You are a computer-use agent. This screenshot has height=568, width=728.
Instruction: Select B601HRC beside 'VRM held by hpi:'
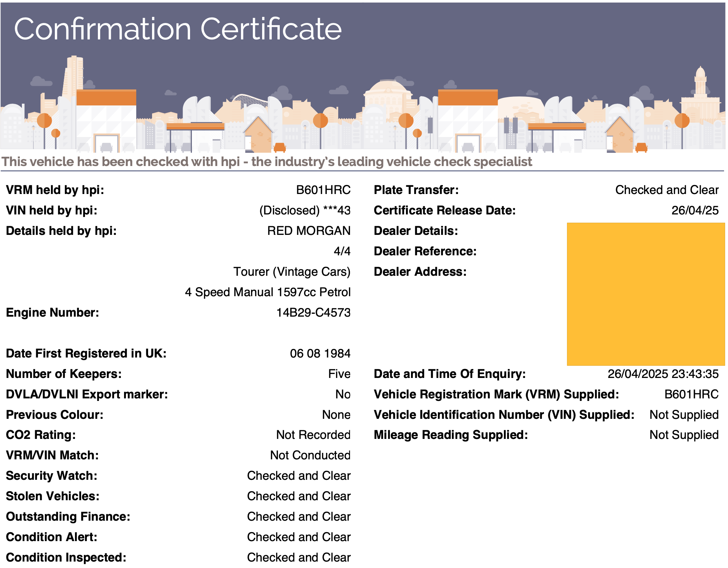[x=323, y=190]
